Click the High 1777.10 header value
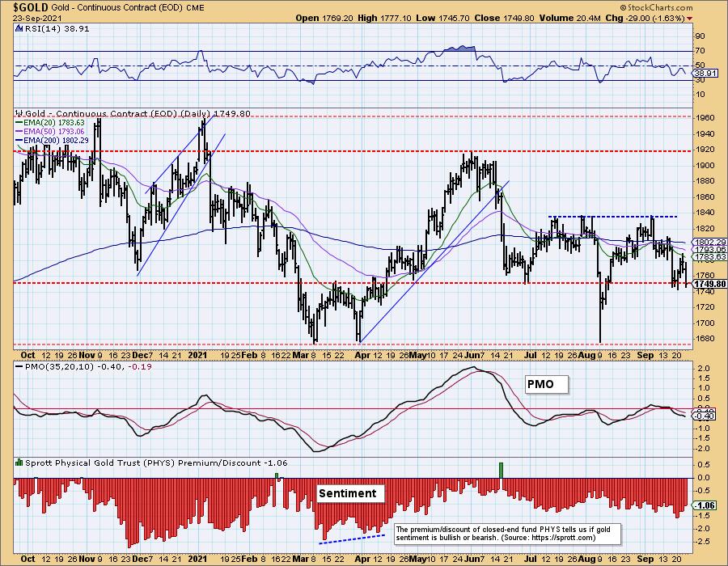The height and width of the screenshot is (566, 728). pos(384,18)
